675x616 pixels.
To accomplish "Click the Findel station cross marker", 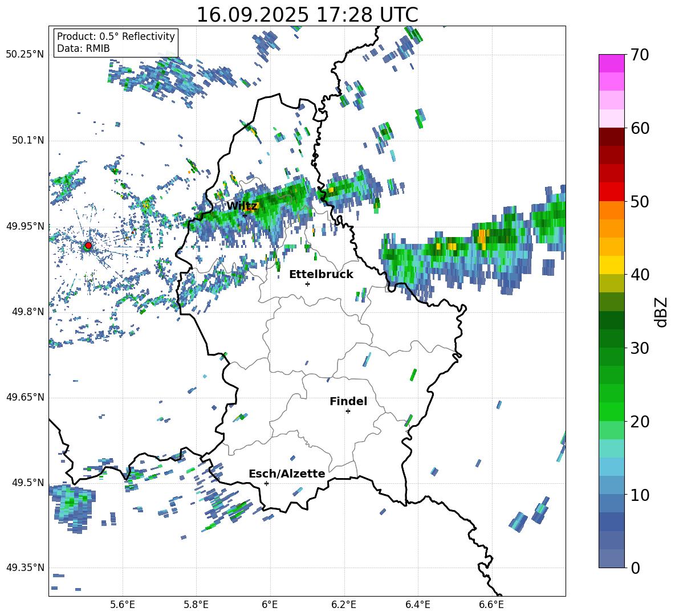I will click(x=348, y=411).
